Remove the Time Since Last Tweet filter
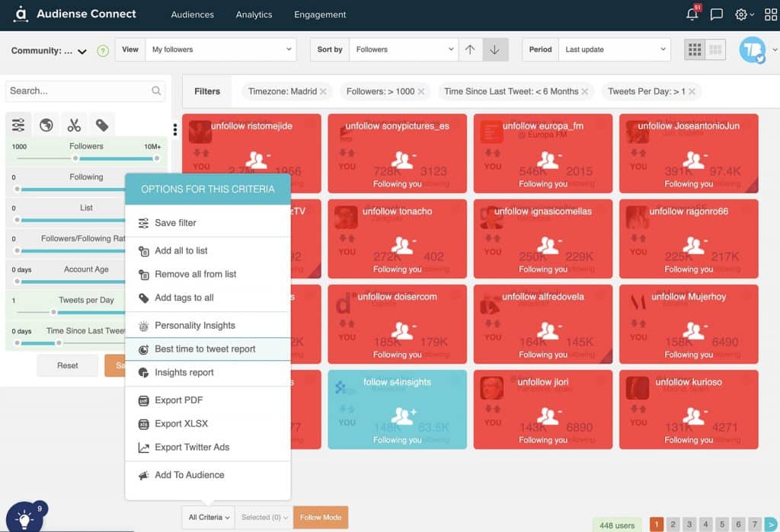The image size is (780, 532). pos(584,91)
